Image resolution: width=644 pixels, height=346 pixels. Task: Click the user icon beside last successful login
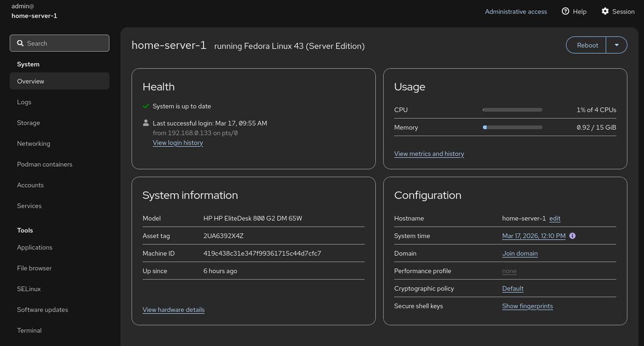click(145, 123)
